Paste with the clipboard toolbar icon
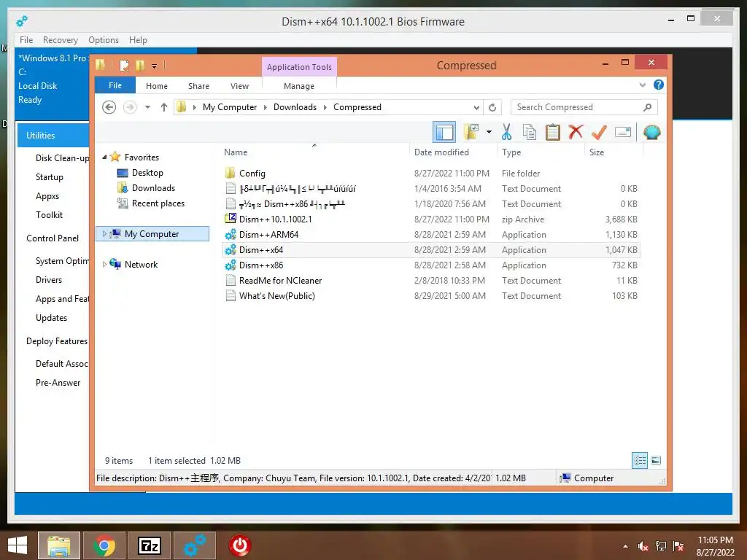This screenshot has width=747, height=560. (553, 132)
